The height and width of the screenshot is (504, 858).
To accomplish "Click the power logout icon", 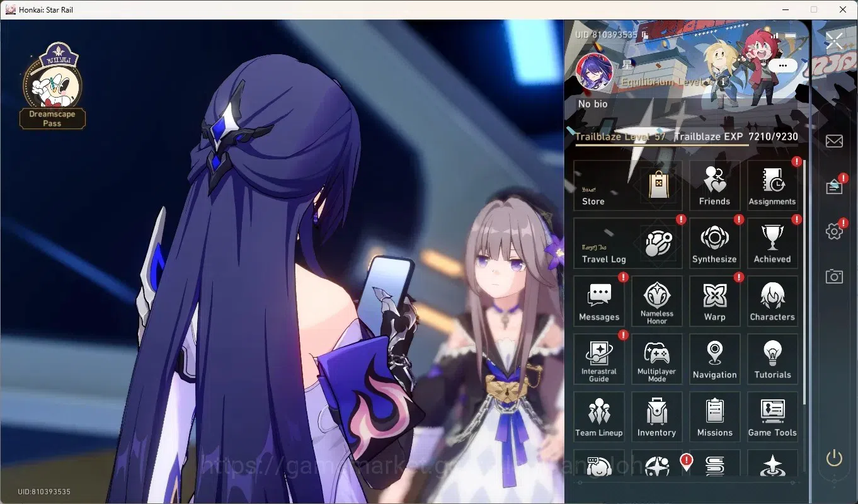I will (834, 458).
